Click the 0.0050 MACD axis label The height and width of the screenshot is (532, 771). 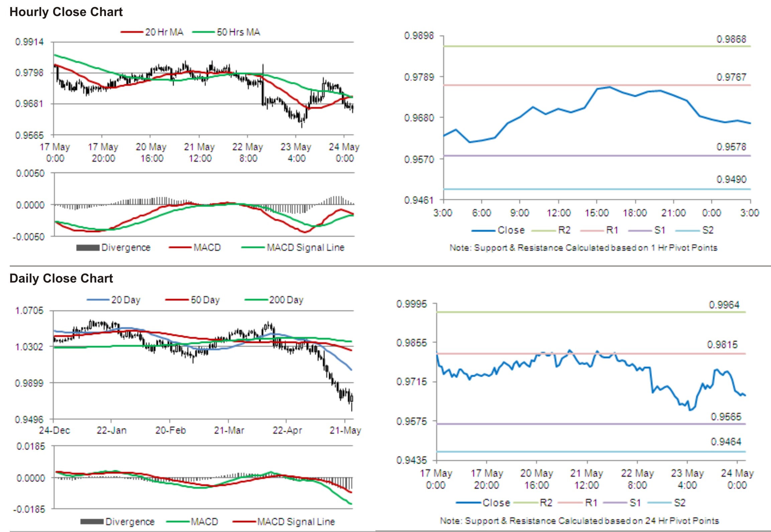[x=30, y=174]
